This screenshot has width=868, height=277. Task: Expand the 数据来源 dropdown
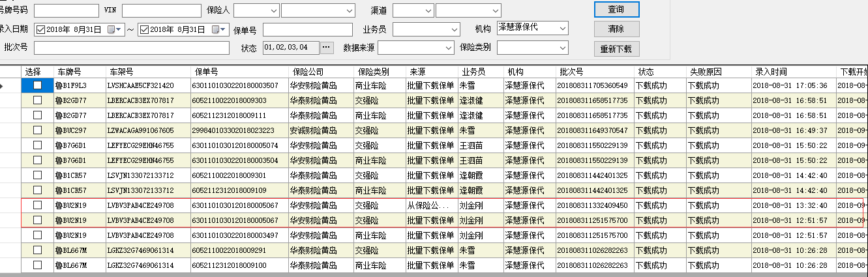[x=416, y=48]
